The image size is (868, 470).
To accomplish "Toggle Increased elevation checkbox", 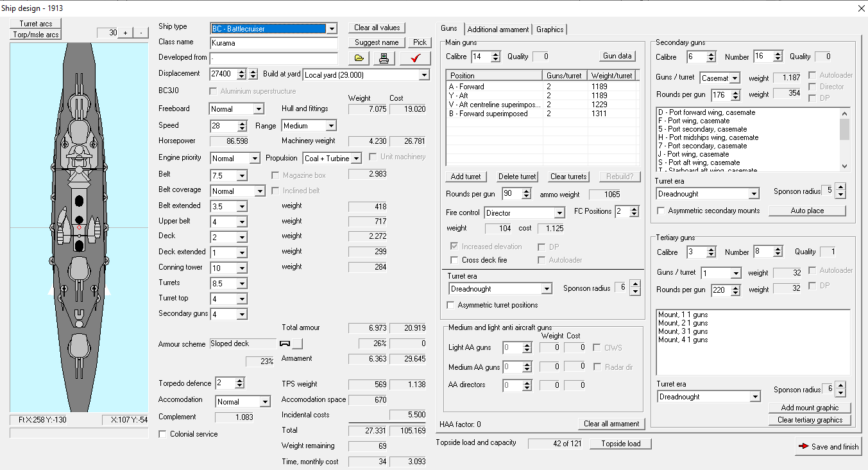I will (455, 247).
